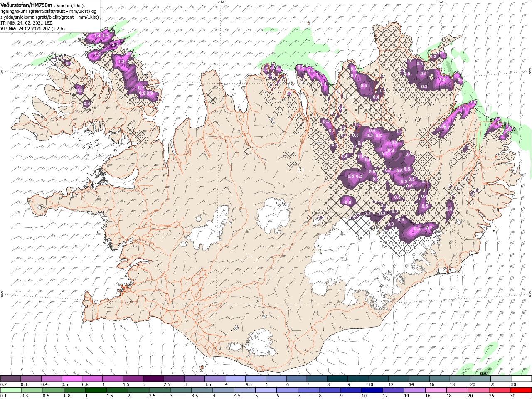The width and height of the screenshot is (532, 399).
Task: Select the lower scale swatch labeled 16
Action: tap(436, 390)
